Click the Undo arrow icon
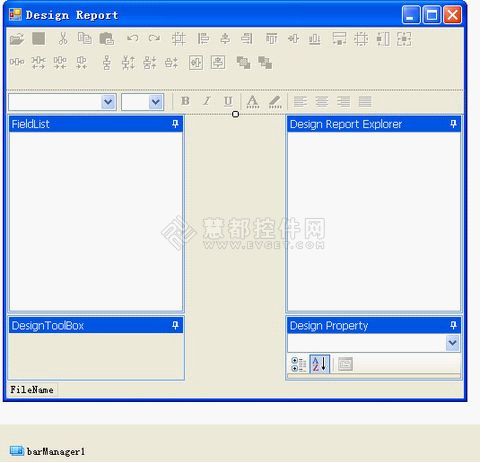Viewport: 481px width, 463px height. click(132, 38)
